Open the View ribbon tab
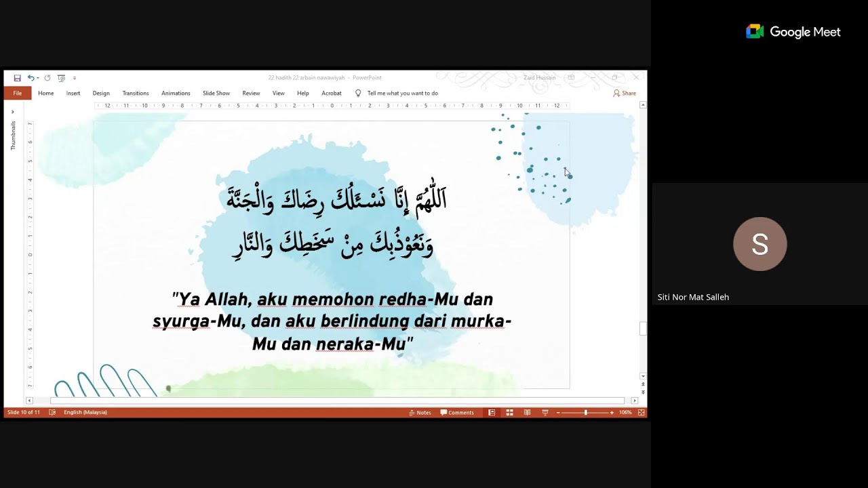The width and height of the screenshot is (868, 488). pos(278,94)
